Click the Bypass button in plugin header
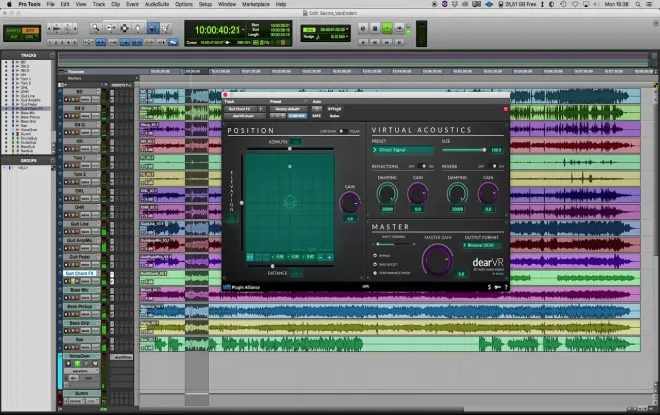This screenshot has height=415, width=660. (334, 109)
